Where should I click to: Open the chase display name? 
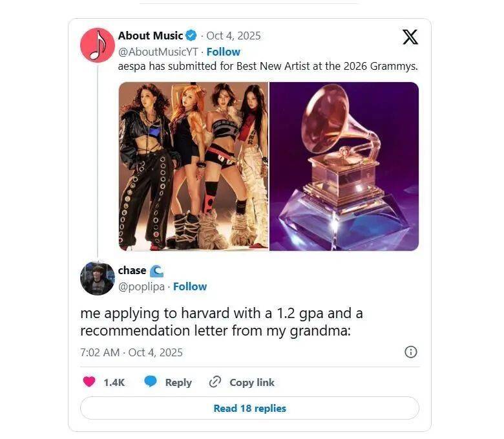(x=132, y=270)
